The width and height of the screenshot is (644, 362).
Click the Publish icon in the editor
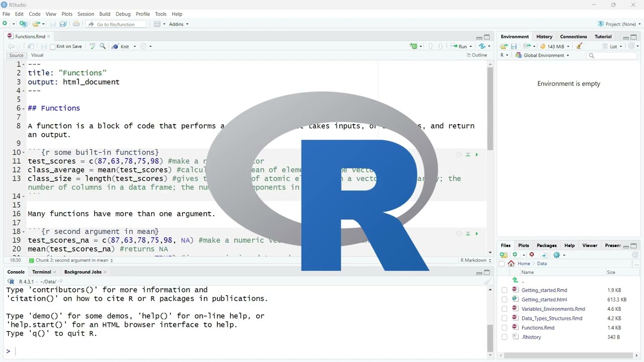[x=482, y=46]
